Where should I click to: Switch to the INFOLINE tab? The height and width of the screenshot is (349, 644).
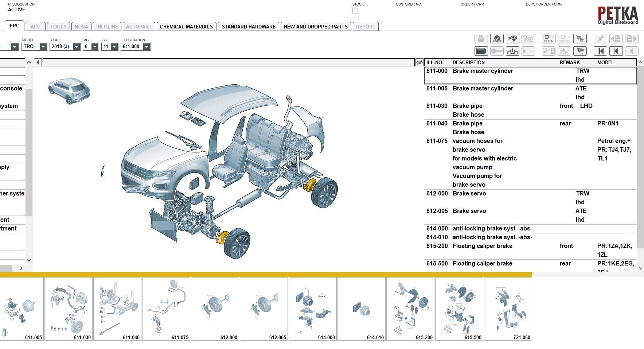(x=107, y=27)
